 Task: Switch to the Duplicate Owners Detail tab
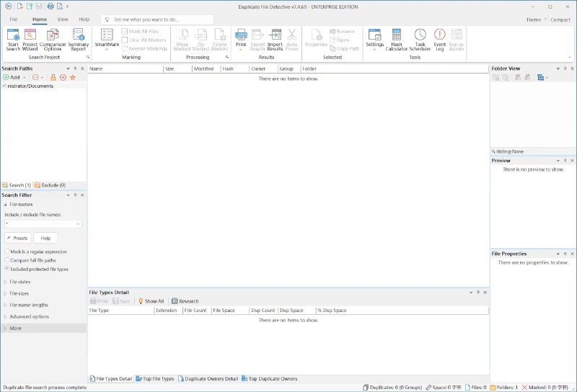click(x=208, y=379)
